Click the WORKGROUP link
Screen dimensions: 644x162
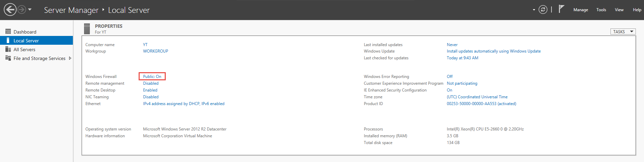click(156, 51)
